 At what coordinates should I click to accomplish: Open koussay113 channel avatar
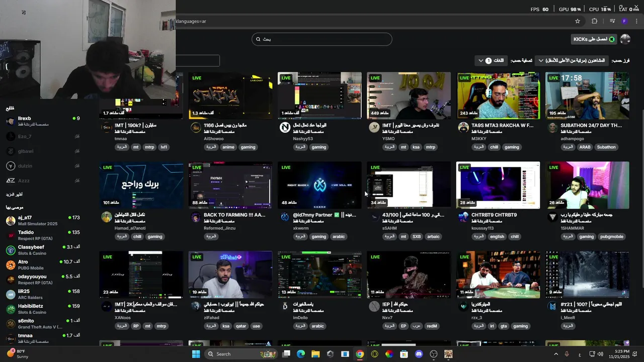463,217
